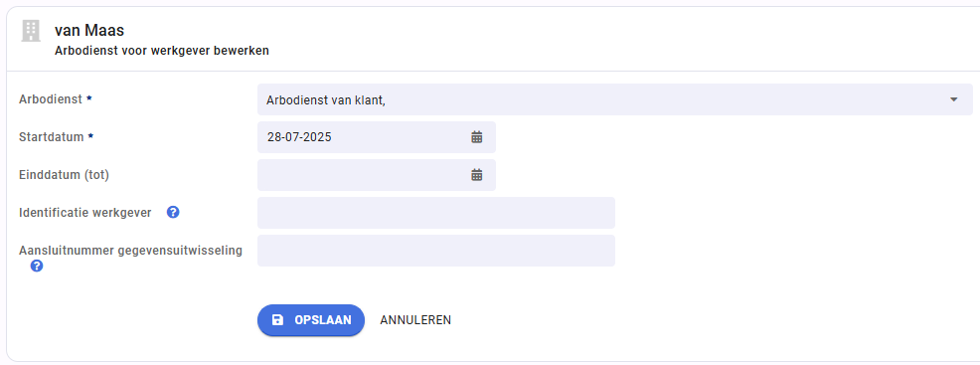980x365 pixels.
Task: Click the 'Aansluitnummer gegevensuitwisseling' label text
Action: pyautogui.click(x=130, y=251)
